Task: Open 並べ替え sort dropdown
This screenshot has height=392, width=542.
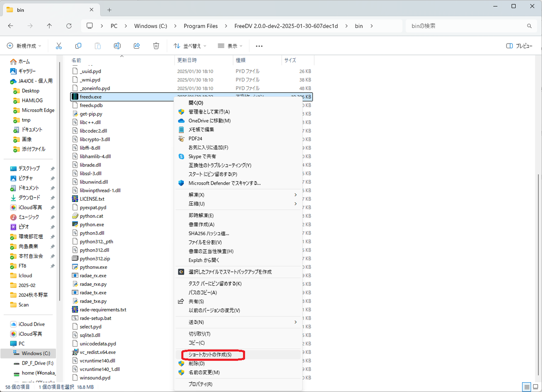Action: coord(190,46)
